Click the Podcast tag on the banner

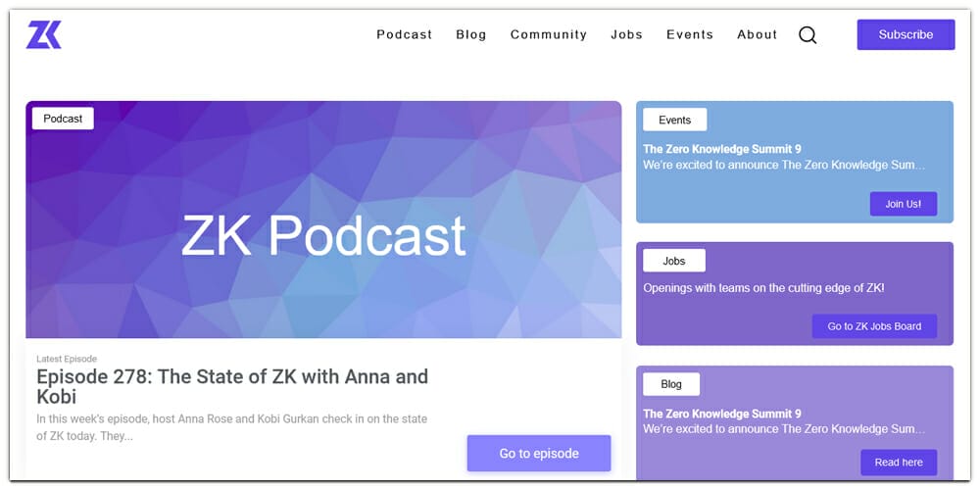click(63, 119)
